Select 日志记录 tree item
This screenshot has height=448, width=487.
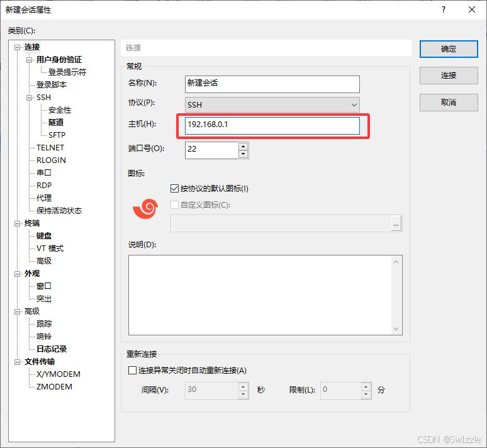(x=52, y=349)
